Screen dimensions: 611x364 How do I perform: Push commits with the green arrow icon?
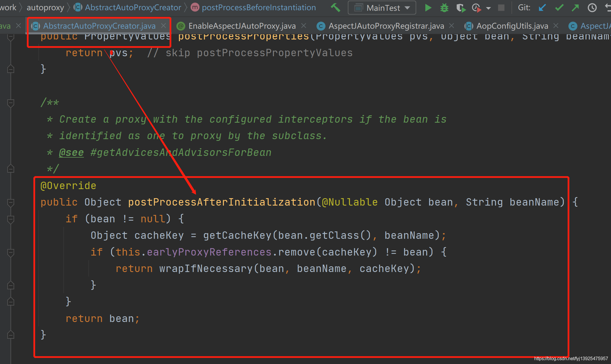(x=575, y=8)
